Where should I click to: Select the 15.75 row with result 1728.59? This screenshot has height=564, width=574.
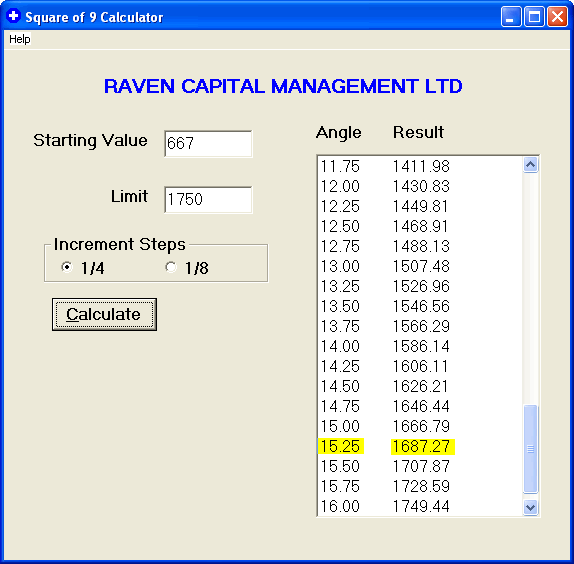[x=420, y=486]
